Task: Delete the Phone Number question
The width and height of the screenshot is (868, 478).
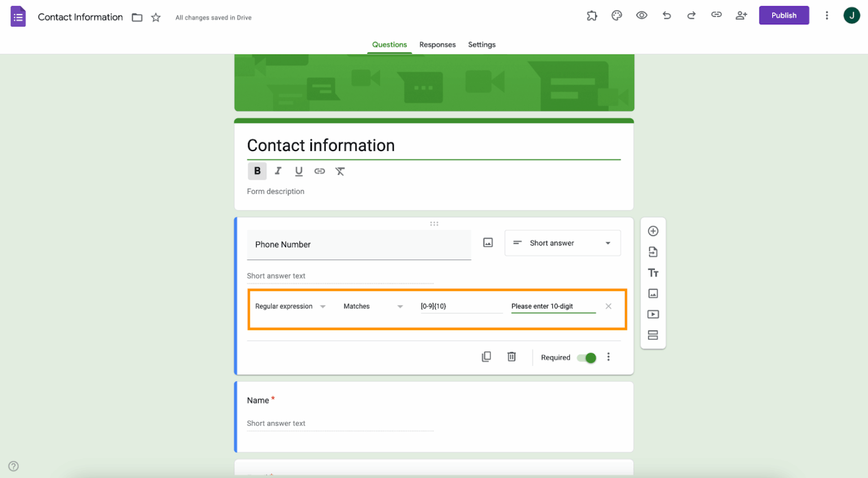Action: tap(511, 356)
